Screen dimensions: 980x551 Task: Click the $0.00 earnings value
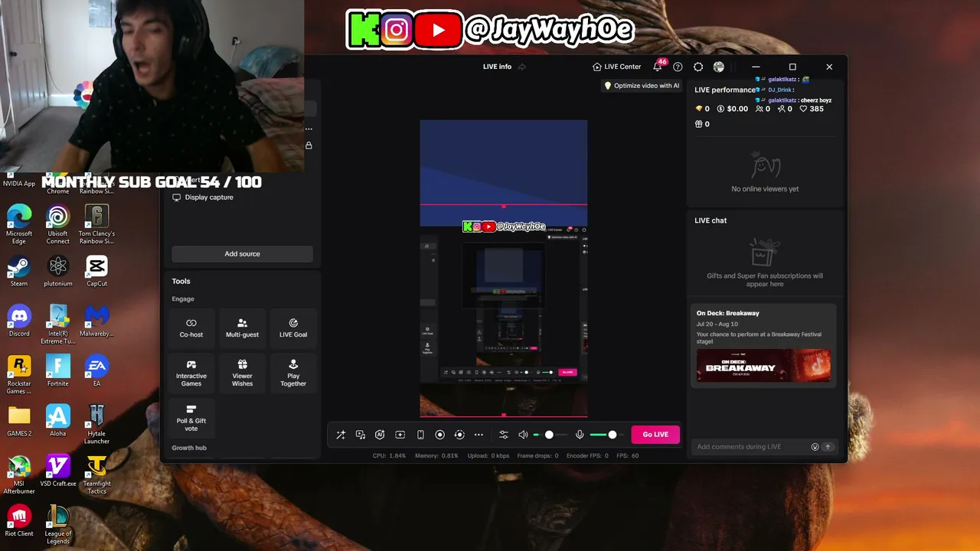(x=732, y=109)
